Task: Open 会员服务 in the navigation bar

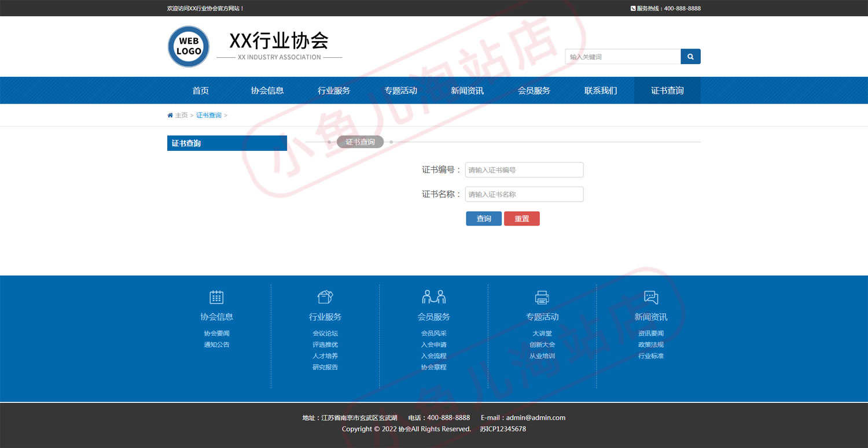Action: 534,91
